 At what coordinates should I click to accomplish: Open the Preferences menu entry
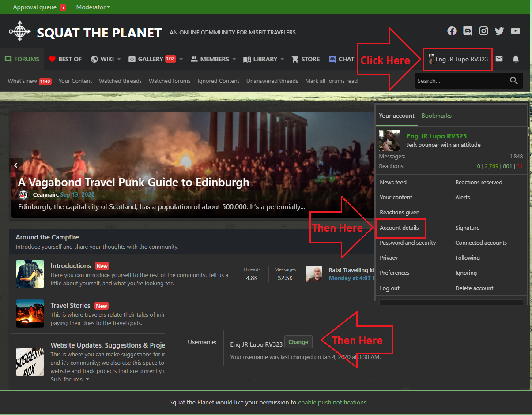point(394,273)
